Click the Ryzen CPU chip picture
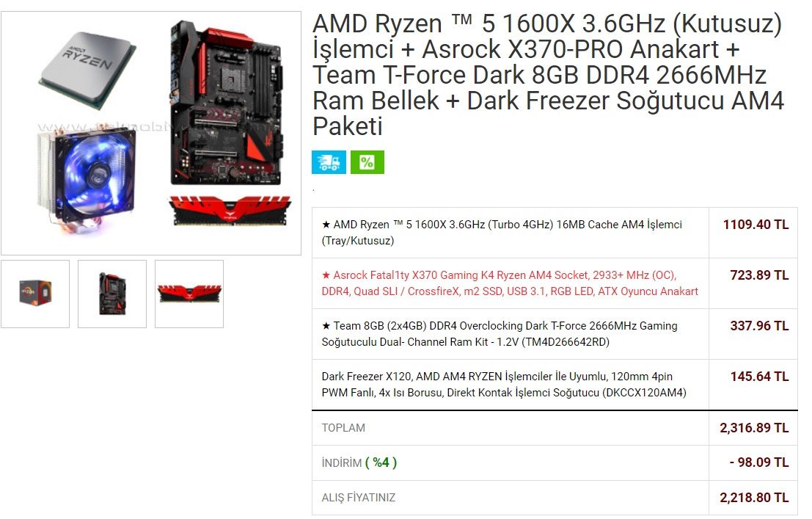Image resolution: width=812 pixels, height=519 pixels. 88,69
